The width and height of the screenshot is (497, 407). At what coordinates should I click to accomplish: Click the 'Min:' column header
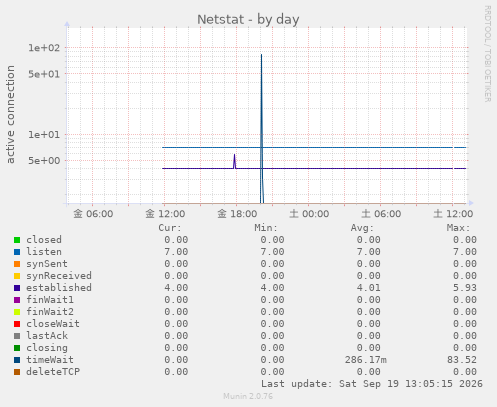(266, 228)
